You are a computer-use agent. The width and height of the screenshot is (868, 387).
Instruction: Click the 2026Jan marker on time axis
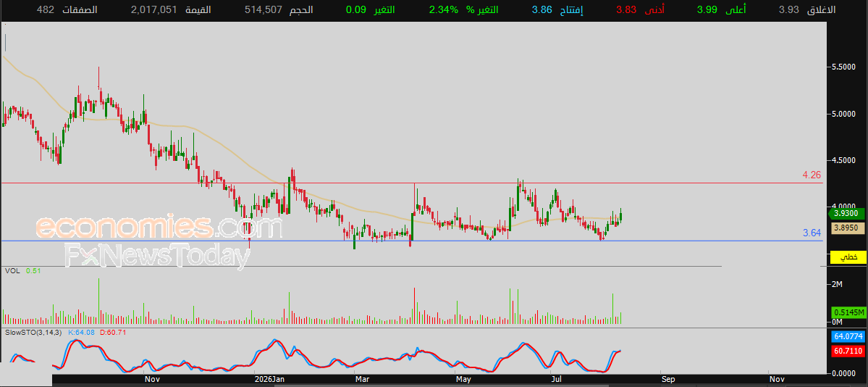click(269, 379)
